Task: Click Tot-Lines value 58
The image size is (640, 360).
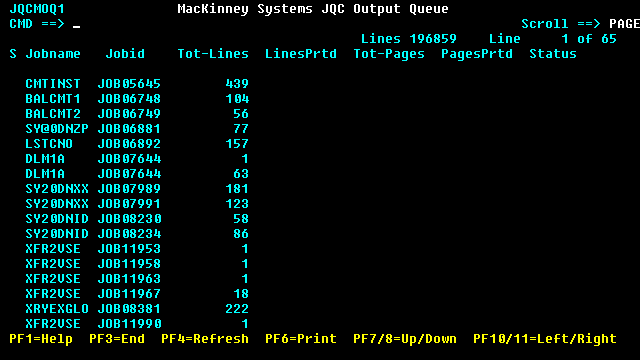Action: (241, 219)
